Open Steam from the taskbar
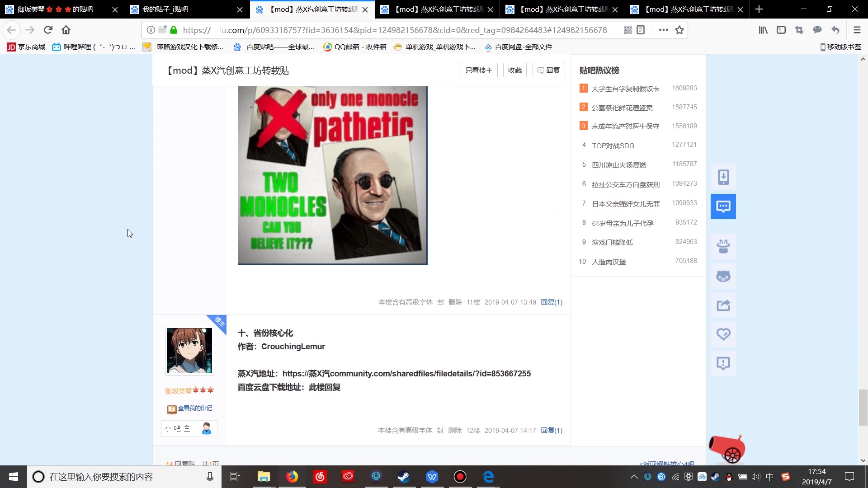Screen dimensions: 868x488 coord(404,477)
